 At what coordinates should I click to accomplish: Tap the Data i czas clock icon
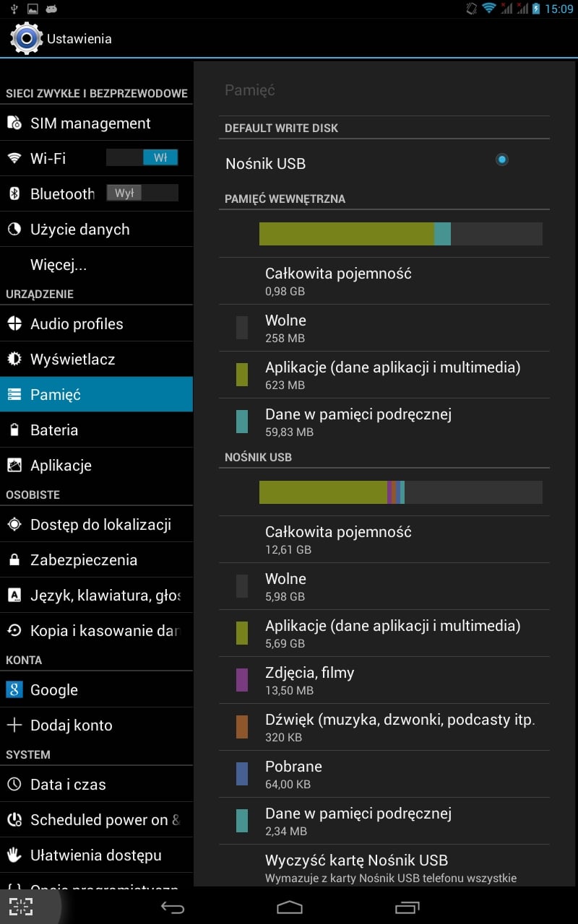pyautogui.click(x=14, y=784)
